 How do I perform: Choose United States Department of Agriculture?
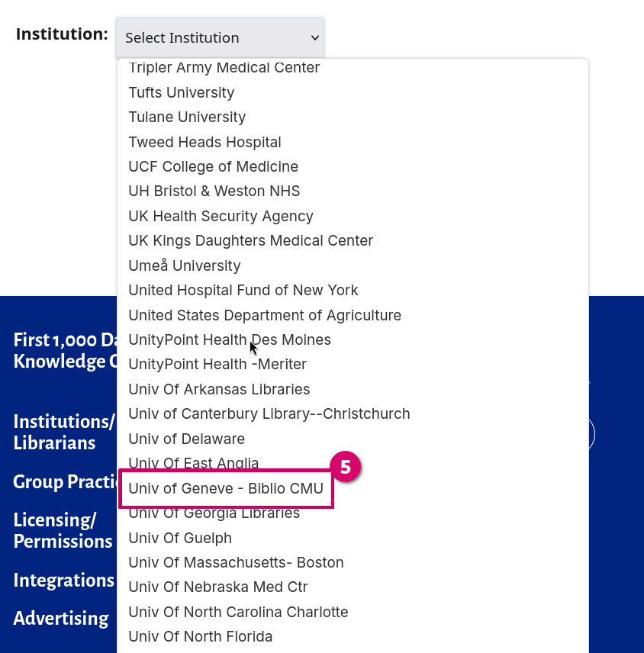[x=265, y=315]
